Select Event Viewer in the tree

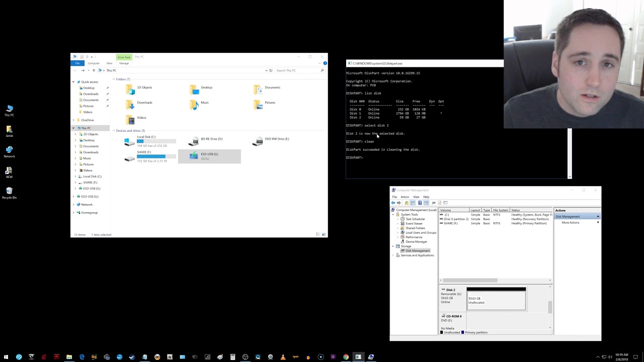pos(414,224)
